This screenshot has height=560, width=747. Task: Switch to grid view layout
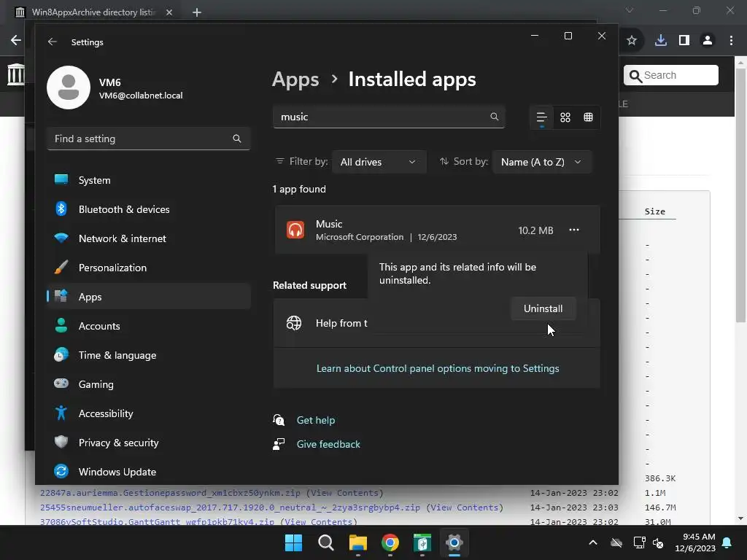[565, 117]
